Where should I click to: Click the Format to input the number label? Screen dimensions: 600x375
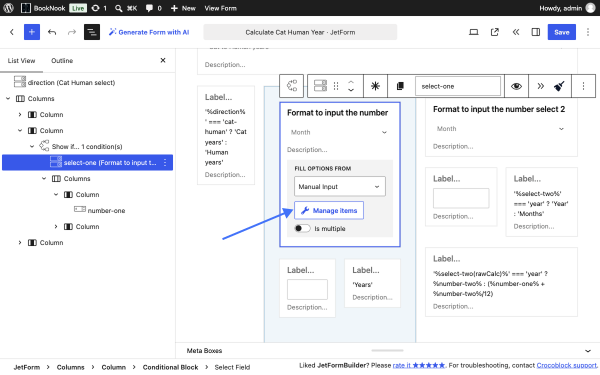click(x=338, y=112)
